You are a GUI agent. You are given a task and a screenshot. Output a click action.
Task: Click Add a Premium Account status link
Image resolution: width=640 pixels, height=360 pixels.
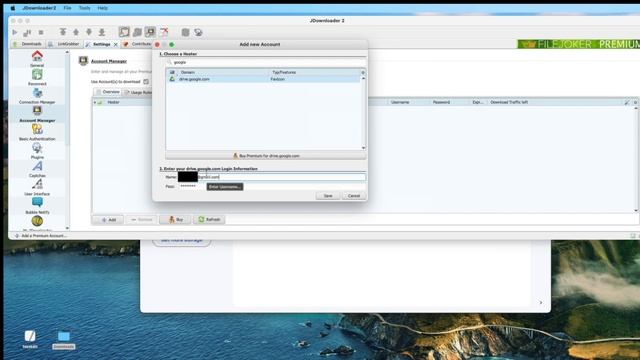click(x=40, y=236)
